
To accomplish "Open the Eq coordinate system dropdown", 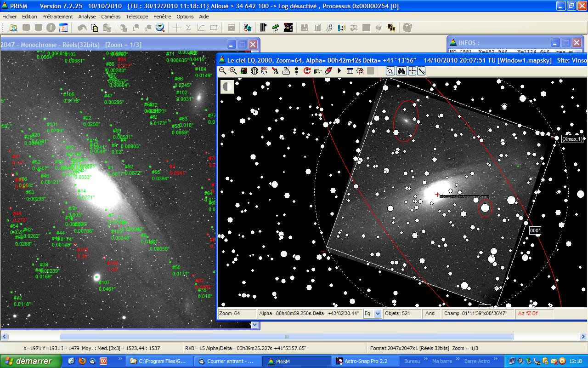I will pyautogui.click(x=378, y=313).
